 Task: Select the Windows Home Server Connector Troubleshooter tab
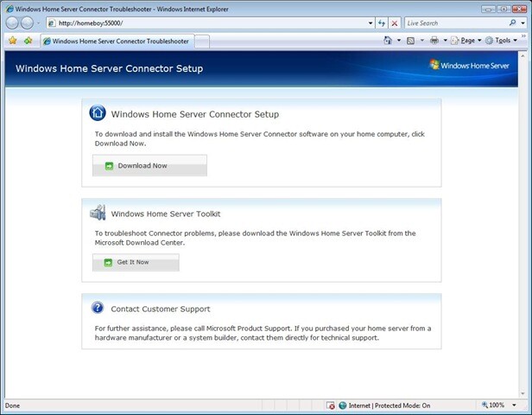[117, 41]
